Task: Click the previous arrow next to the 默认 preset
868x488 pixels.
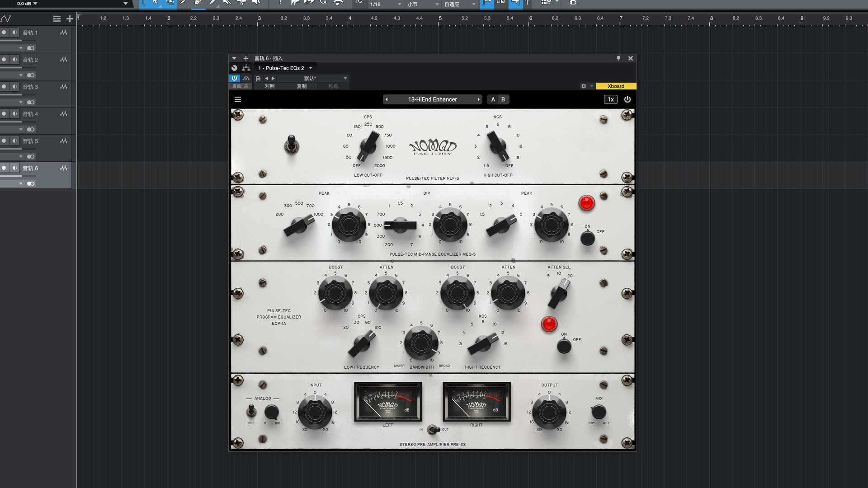Action: click(266, 79)
